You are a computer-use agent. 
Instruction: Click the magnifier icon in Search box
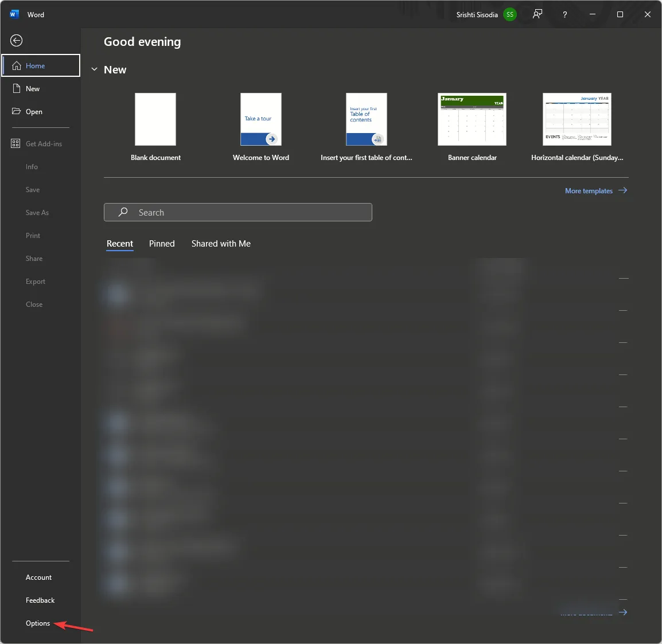tap(123, 212)
